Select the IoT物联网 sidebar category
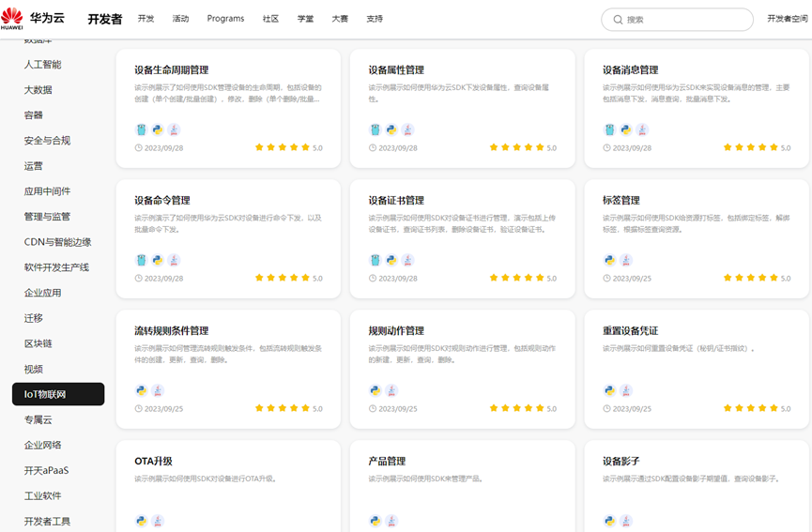The image size is (812, 532). point(58,394)
